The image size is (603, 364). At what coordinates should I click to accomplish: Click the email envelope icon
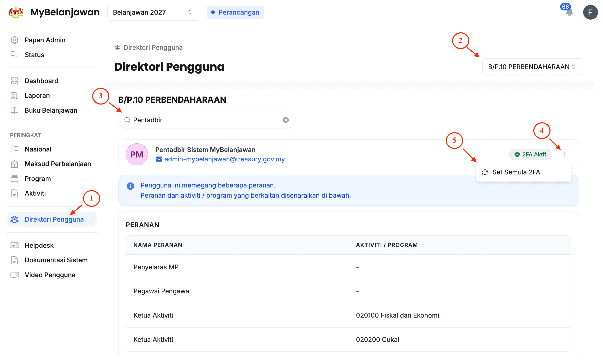[x=159, y=159]
